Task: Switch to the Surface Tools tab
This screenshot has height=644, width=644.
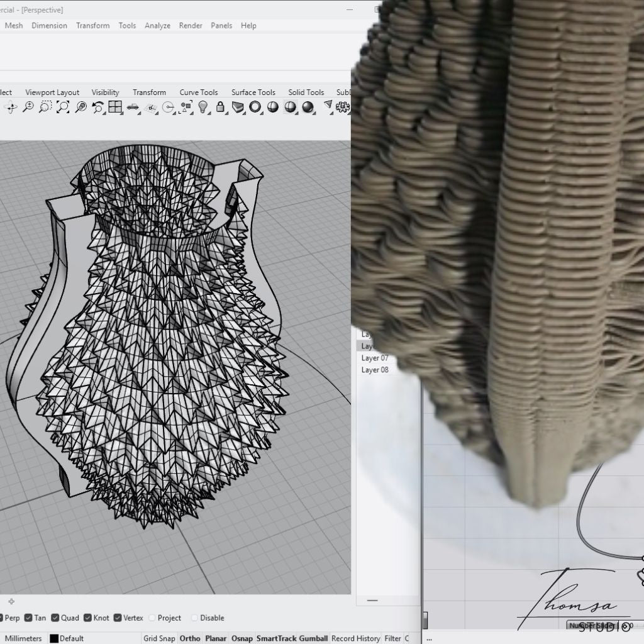Action: 253,92
